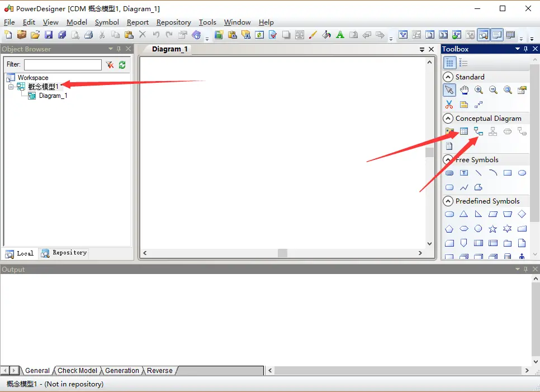Activate the Grabber hand tool
The height and width of the screenshot is (392, 540).
(464, 89)
